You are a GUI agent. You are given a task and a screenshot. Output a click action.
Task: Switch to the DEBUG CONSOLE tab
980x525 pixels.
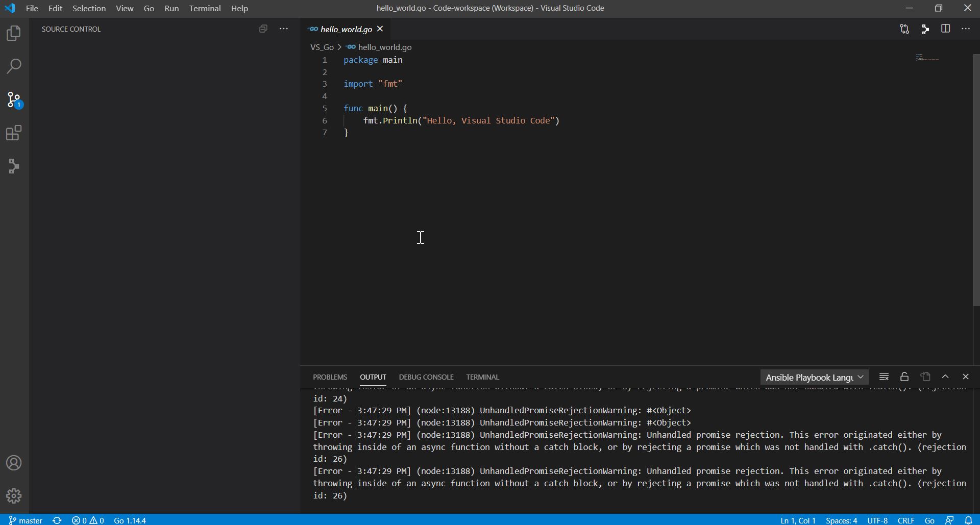click(x=426, y=377)
